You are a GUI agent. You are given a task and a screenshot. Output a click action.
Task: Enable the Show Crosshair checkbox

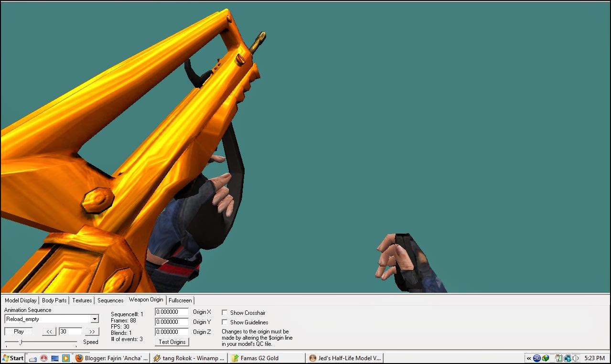(225, 312)
